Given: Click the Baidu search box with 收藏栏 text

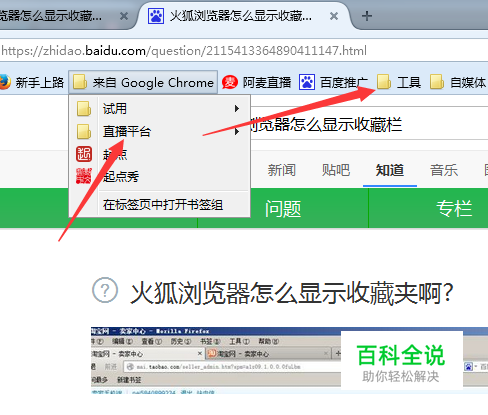Looking at the screenshot, I should [x=369, y=124].
